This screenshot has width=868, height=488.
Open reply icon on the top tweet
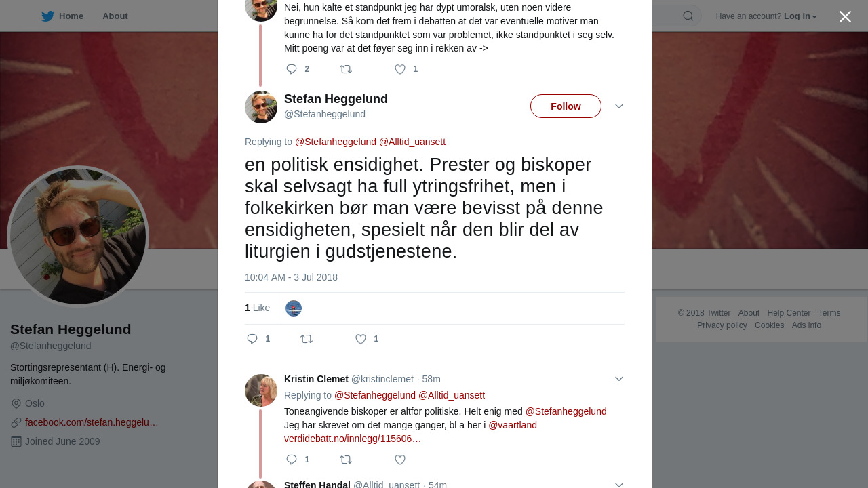pos(292,69)
